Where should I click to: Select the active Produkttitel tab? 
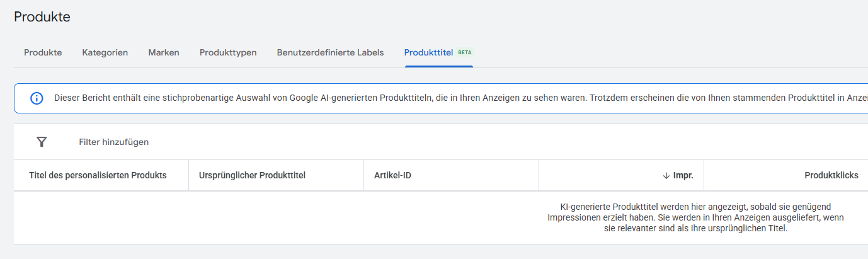(428, 53)
